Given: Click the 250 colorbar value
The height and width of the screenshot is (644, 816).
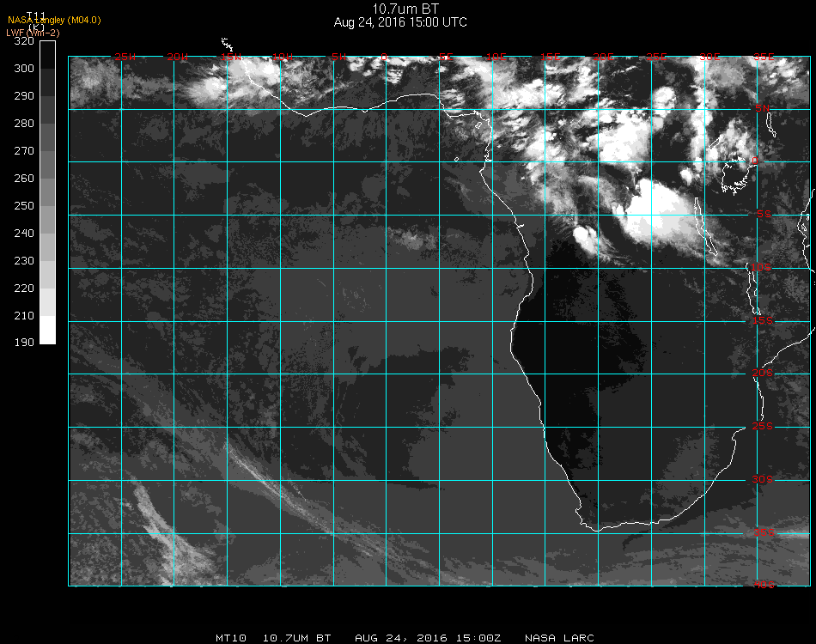Looking at the screenshot, I should click(x=24, y=205).
